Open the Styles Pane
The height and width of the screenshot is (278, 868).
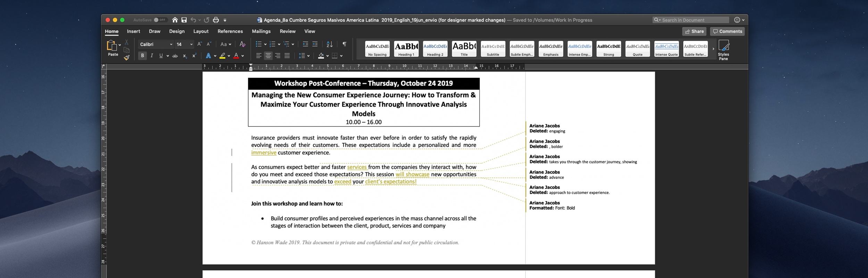[724, 50]
